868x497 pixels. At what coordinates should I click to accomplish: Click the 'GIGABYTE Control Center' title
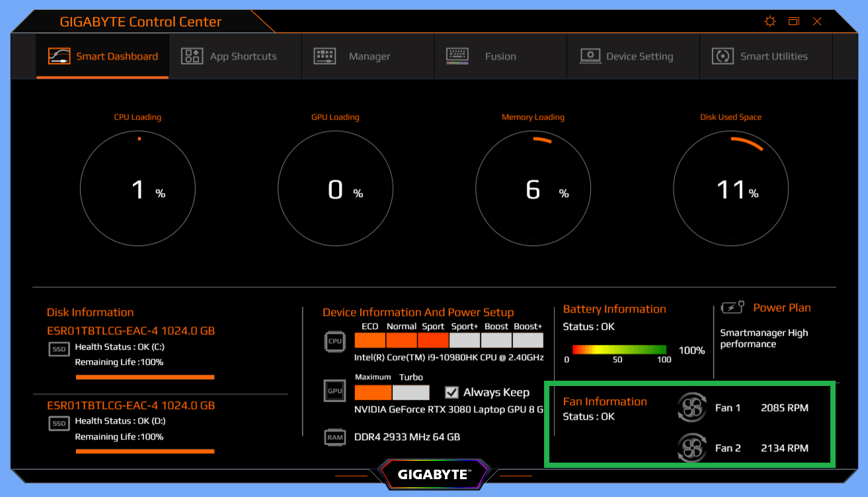point(141,21)
